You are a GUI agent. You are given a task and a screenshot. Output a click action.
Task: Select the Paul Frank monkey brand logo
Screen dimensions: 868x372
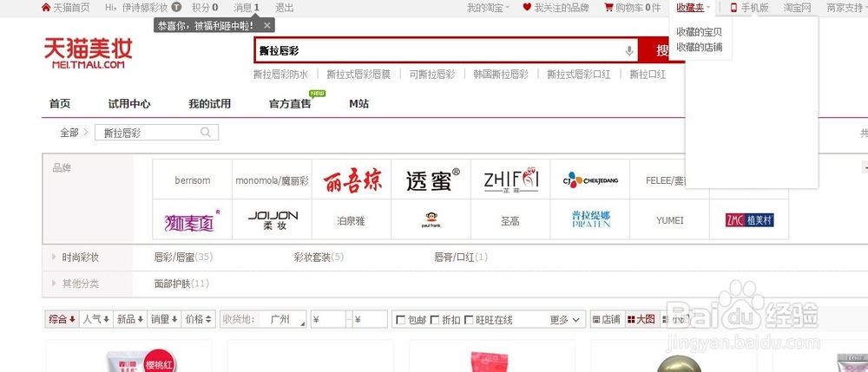431,220
